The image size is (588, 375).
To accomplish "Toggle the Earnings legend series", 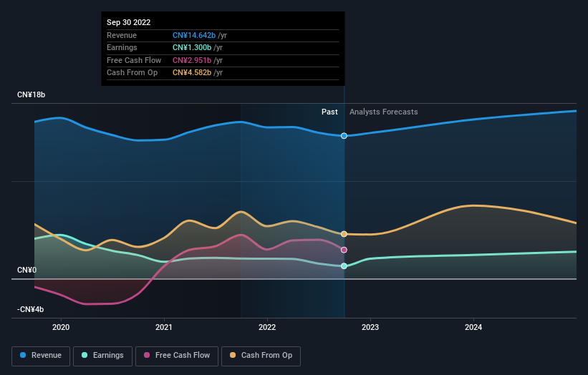I will point(102,356).
